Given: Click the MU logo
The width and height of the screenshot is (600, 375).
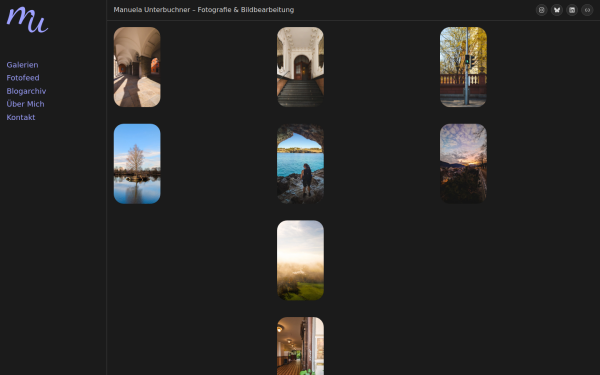Looking at the screenshot, I should 27,20.
